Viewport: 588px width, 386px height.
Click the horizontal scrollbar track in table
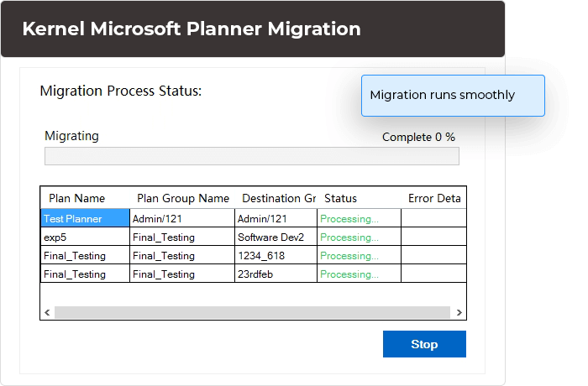pos(252,312)
